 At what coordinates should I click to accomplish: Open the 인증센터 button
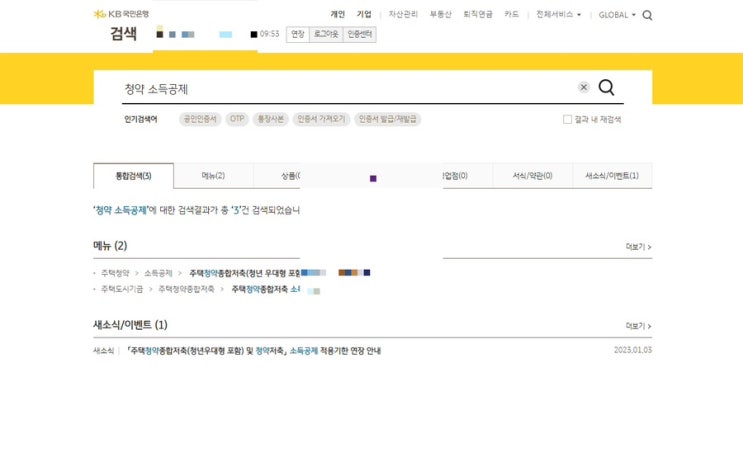coord(360,34)
